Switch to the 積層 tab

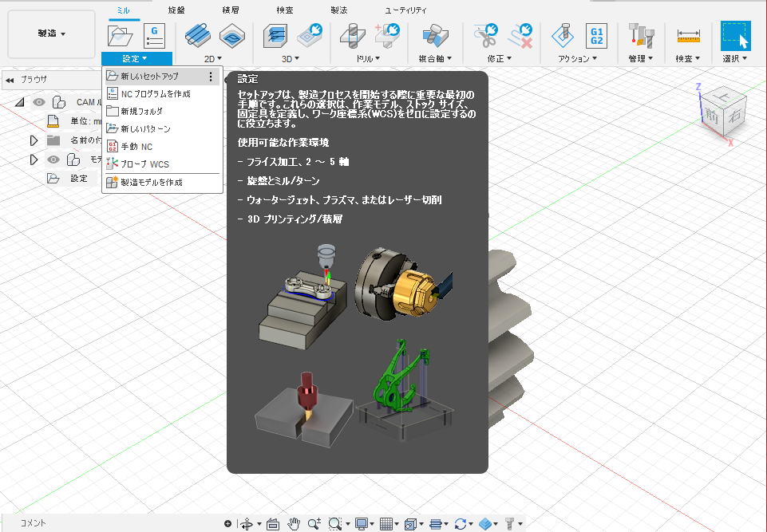tap(231, 10)
